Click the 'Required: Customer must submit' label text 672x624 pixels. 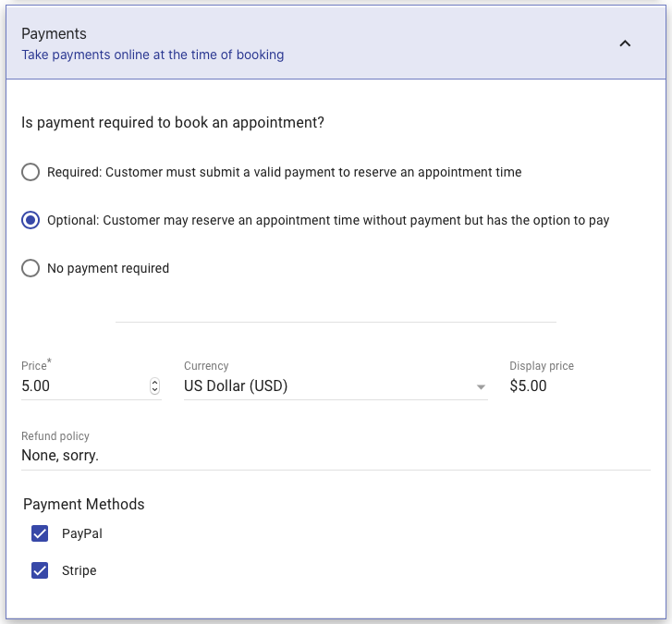tap(284, 172)
